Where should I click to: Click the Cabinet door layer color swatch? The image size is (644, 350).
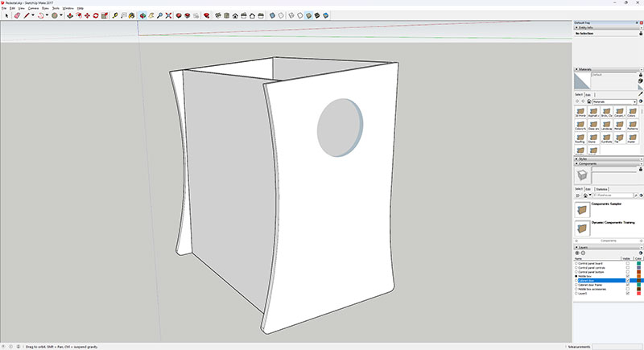[x=638, y=281]
